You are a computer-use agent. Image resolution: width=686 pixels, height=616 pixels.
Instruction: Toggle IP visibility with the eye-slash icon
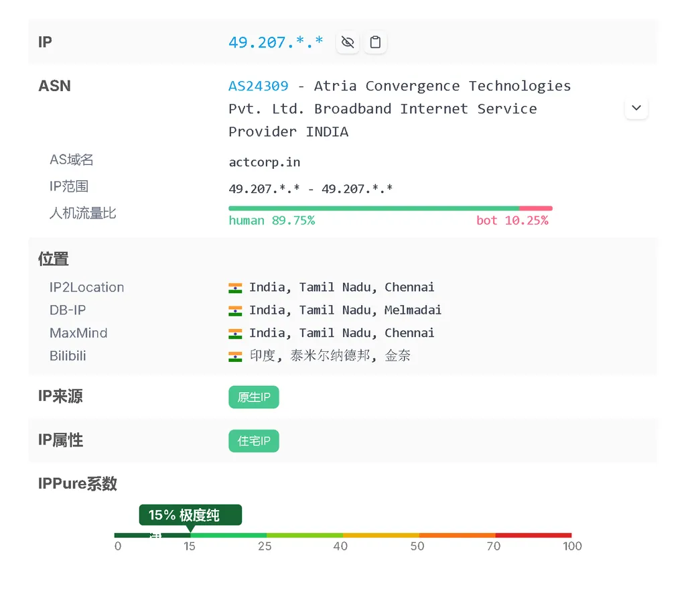[347, 42]
